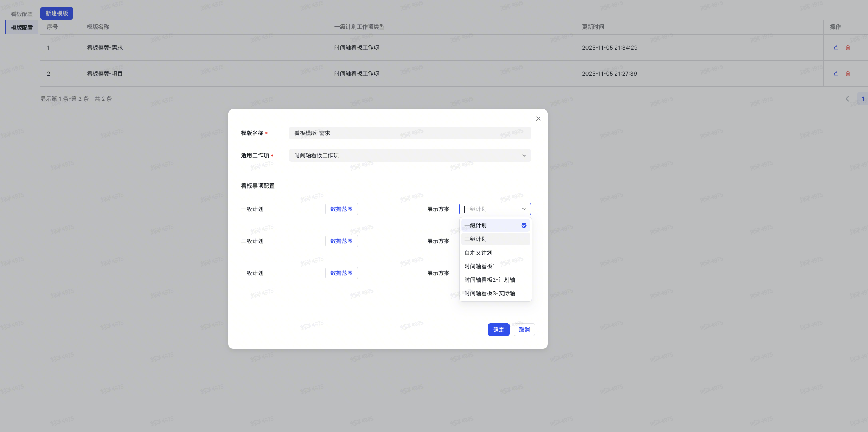Delete the 看板模版-项目 row

pos(848,74)
